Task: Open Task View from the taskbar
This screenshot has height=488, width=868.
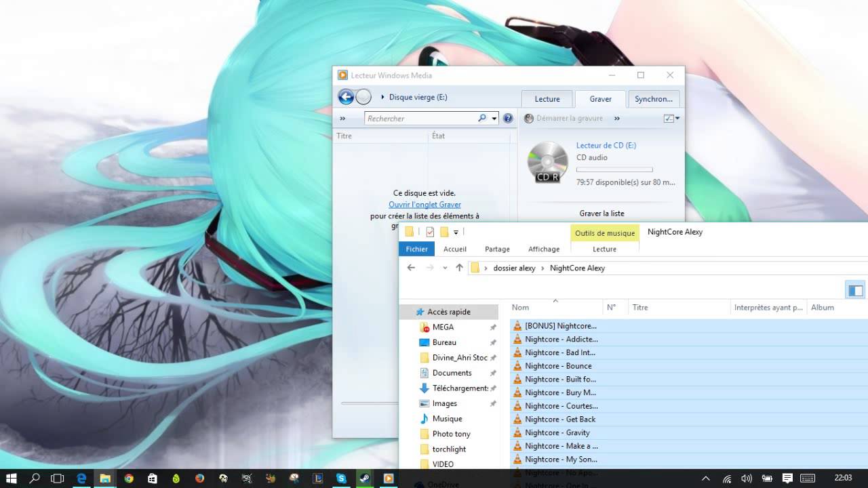Action: [x=58, y=478]
